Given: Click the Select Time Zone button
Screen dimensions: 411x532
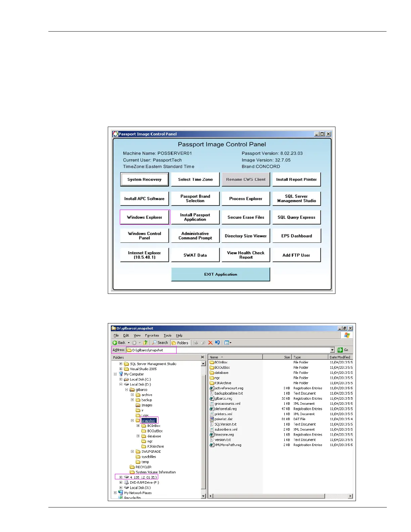Looking at the screenshot, I should click(195, 179).
